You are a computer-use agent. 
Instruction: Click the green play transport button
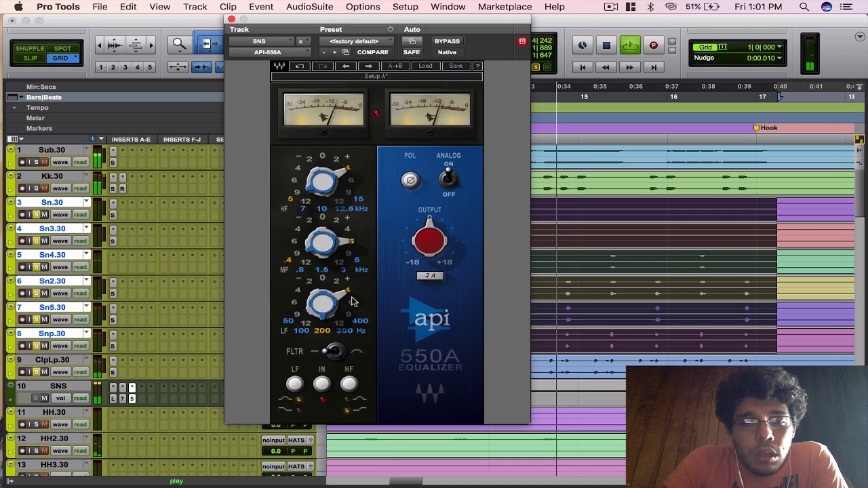point(630,45)
